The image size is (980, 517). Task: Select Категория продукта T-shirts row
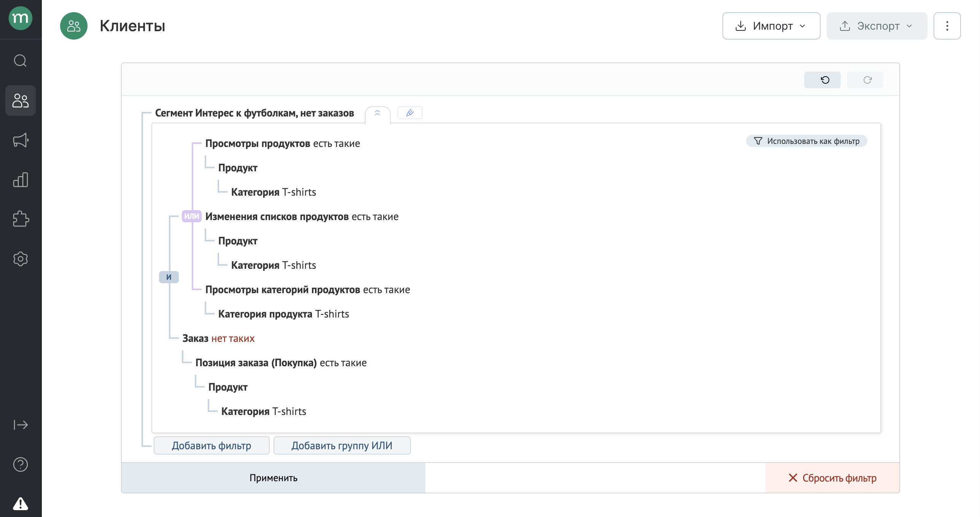coord(284,314)
